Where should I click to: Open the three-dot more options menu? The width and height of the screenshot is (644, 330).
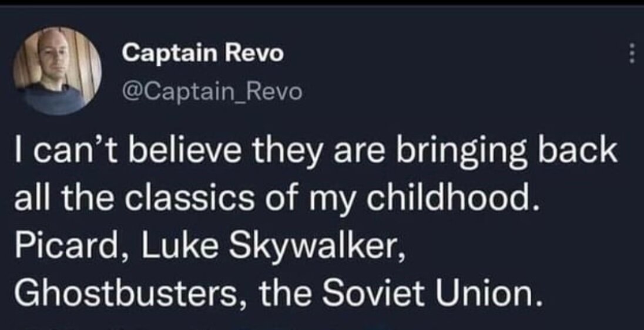[632, 55]
